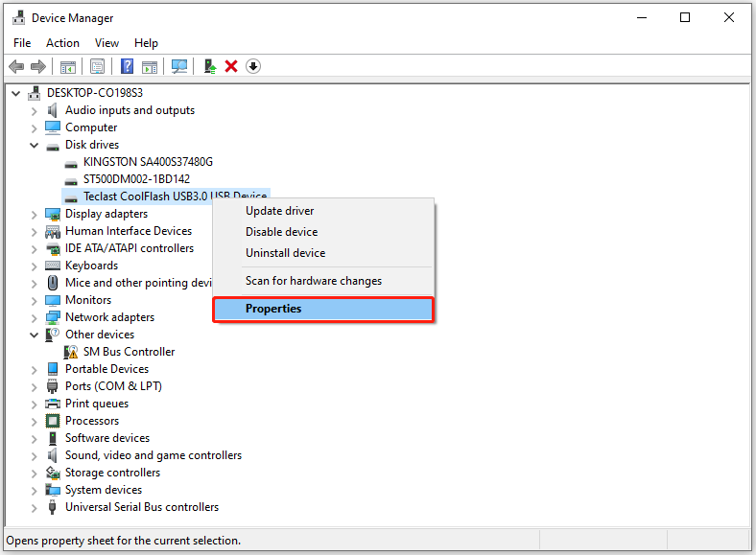Select the SM Bus Controller device
756x555 pixels.
tap(129, 352)
